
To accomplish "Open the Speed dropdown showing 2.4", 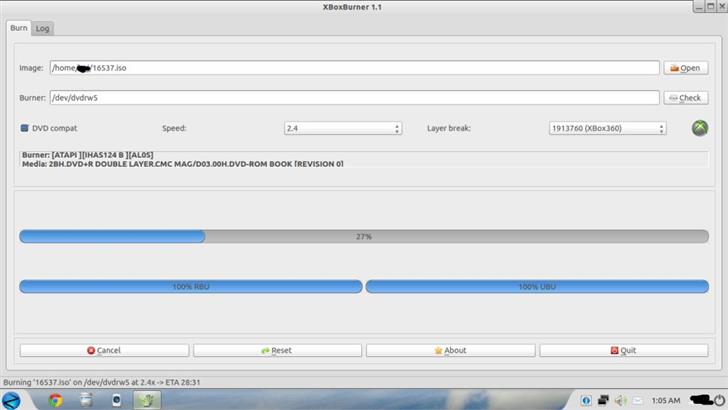I will point(343,128).
